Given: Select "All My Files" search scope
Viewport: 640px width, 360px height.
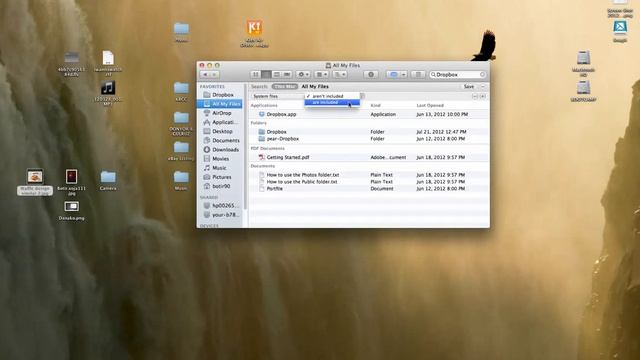Looking at the screenshot, I should pos(315,87).
